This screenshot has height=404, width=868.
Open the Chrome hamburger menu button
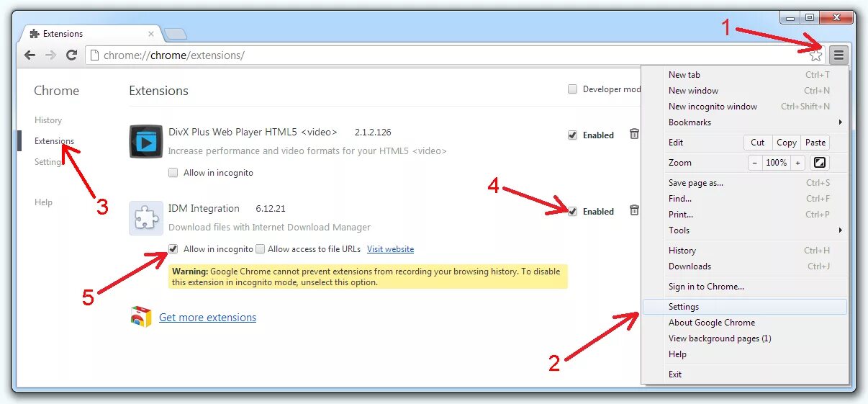click(838, 55)
